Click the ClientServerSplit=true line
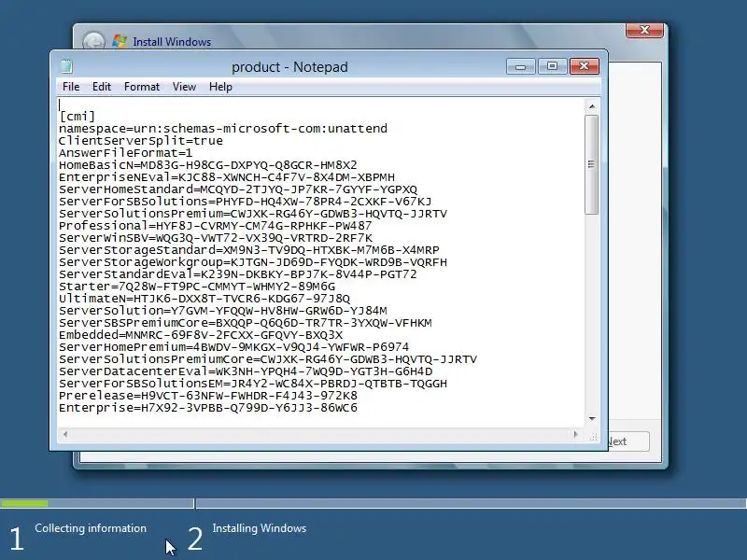This screenshot has width=747, height=560. (141, 141)
